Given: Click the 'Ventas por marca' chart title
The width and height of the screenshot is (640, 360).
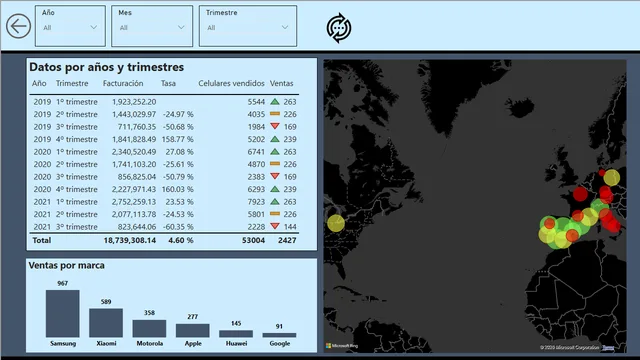Looking at the screenshot, I should coord(67,265).
